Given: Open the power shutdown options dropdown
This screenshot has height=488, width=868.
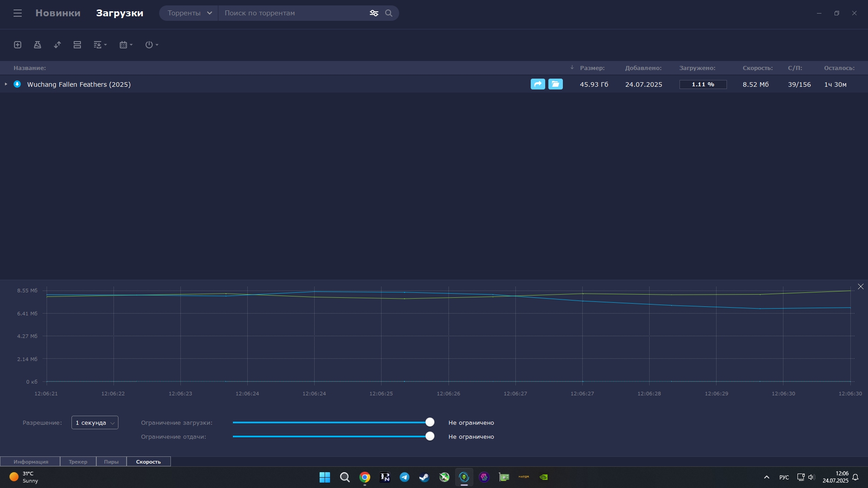Looking at the screenshot, I should [152, 45].
